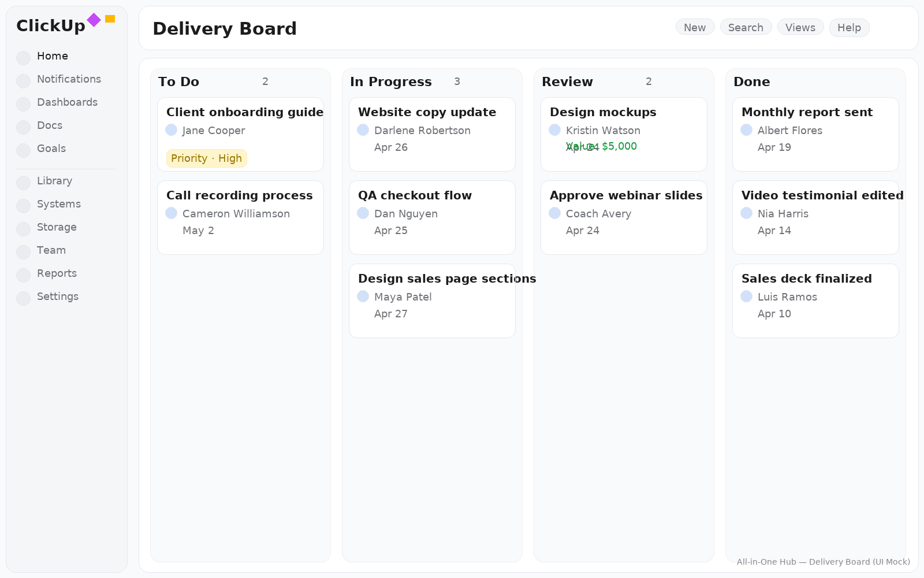Click Jane Cooper's avatar circle
The width and height of the screenshot is (924, 578).
click(x=172, y=130)
